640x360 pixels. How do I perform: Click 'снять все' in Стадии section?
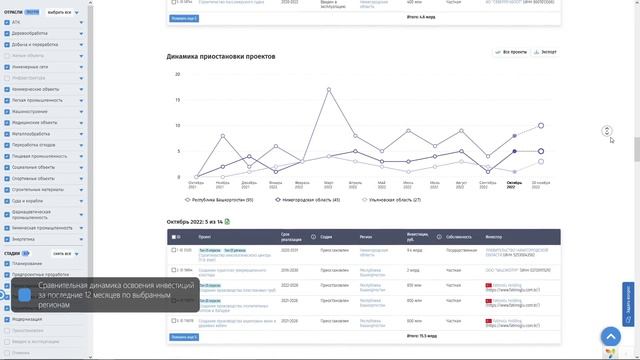[62, 254]
